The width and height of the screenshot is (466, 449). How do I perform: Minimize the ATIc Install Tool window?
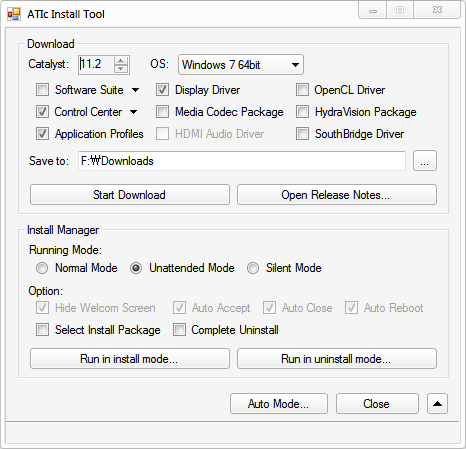coord(373,10)
